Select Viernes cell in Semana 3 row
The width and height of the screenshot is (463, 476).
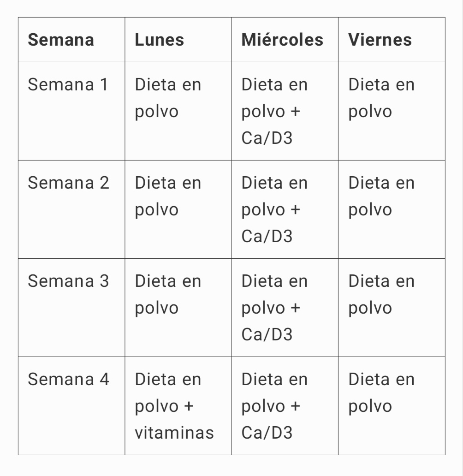(381, 295)
